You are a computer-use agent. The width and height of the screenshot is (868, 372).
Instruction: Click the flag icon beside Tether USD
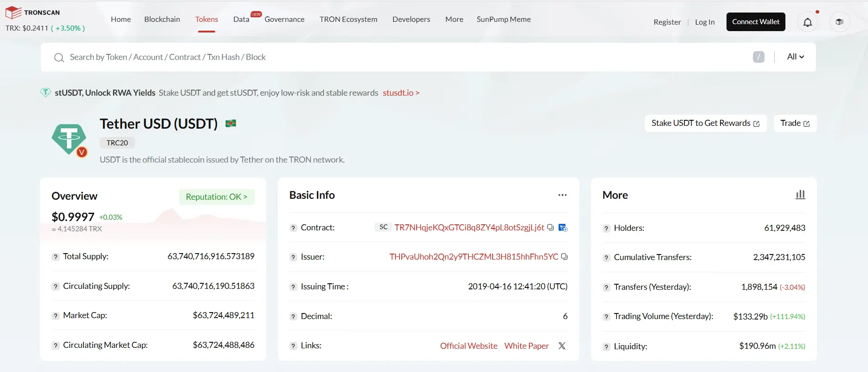pyautogui.click(x=231, y=124)
